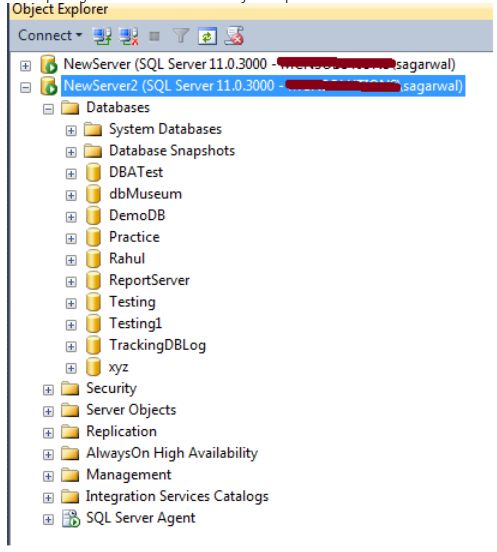Screen dimensions: 497x552
Task: Select the System Databases label
Action: click(x=165, y=129)
